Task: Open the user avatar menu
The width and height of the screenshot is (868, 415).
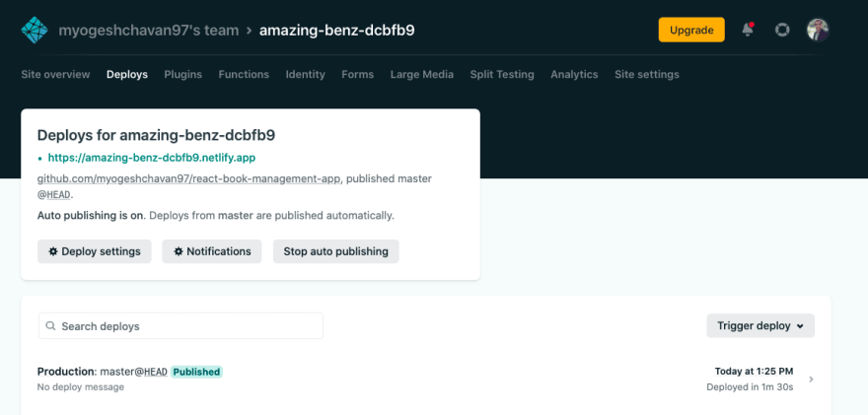Action: pos(818,30)
